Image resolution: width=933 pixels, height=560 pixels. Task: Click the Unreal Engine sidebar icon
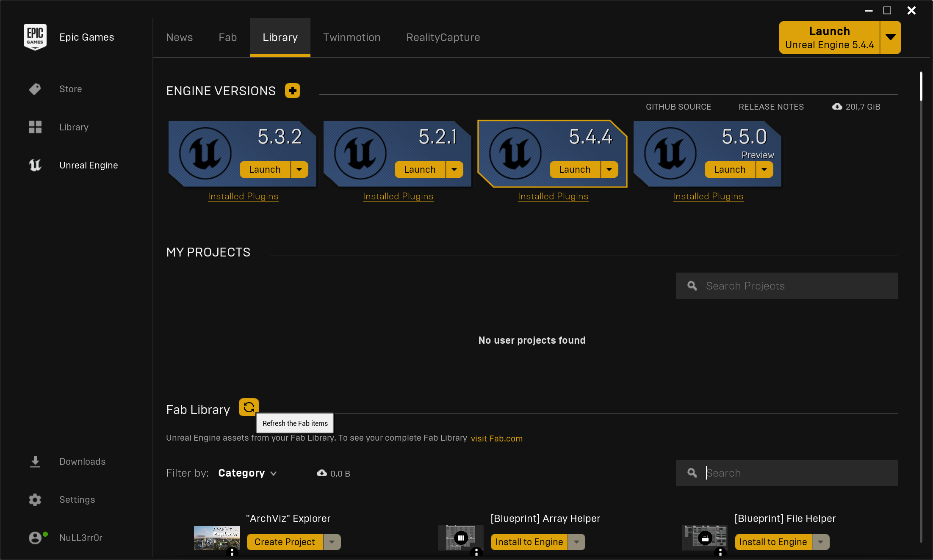tap(34, 165)
